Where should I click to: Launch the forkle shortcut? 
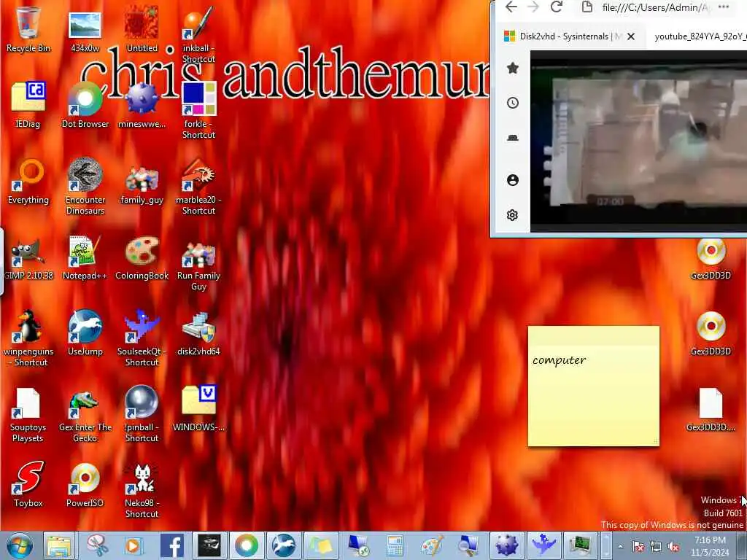pos(198,109)
